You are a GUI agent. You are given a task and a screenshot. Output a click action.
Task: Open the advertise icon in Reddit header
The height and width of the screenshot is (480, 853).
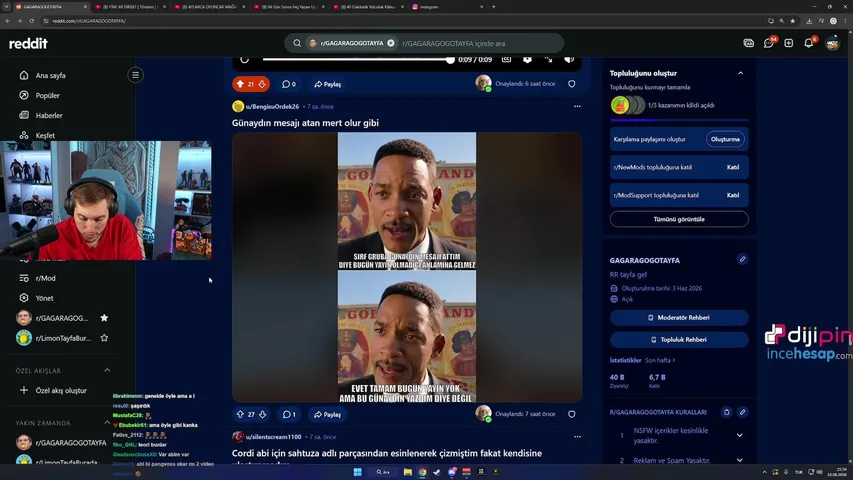[x=749, y=43]
